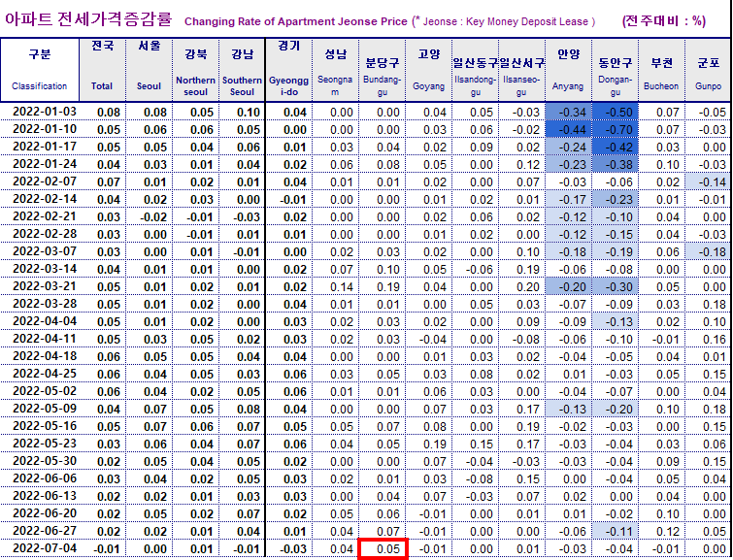
Task: Click Ilsandong-gu value 0.15 on 2022-05-23
Action: click(476, 444)
